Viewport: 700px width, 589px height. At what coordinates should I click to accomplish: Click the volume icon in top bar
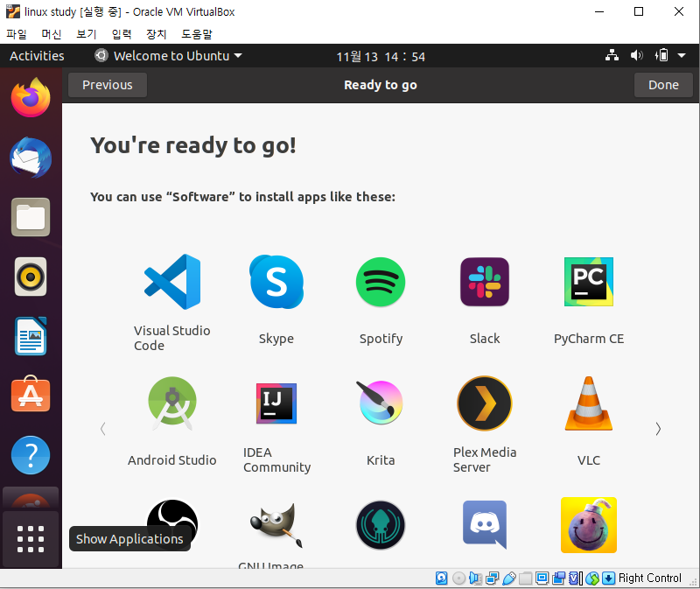(637, 55)
